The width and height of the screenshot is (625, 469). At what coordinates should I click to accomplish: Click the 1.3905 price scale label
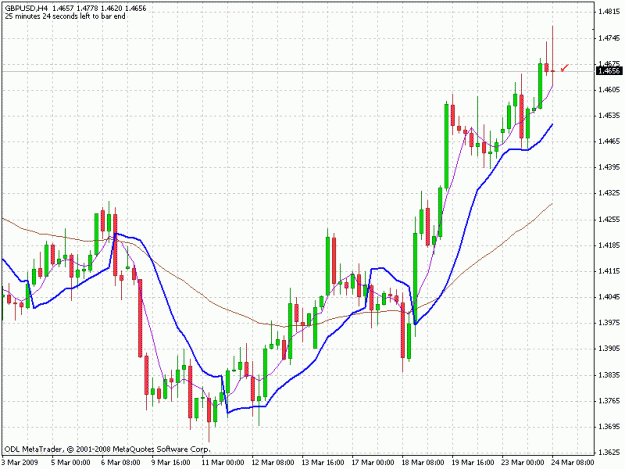(x=609, y=349)
